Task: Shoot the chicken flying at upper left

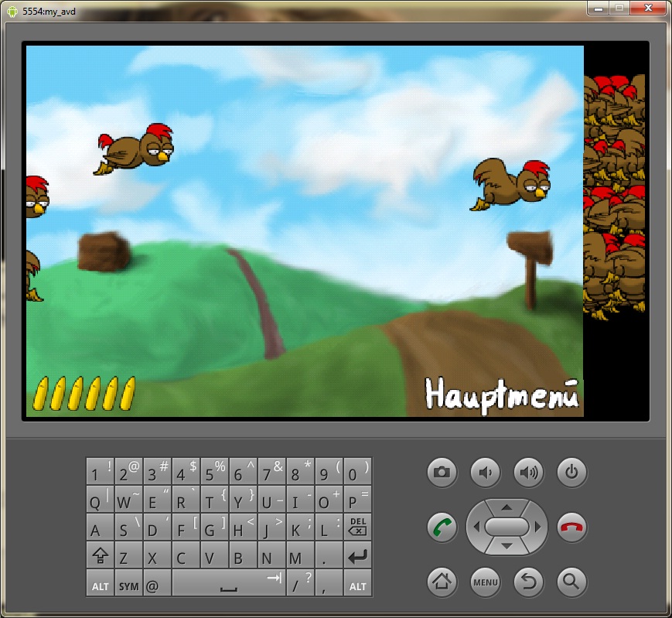Action: (x=134, y=149)
